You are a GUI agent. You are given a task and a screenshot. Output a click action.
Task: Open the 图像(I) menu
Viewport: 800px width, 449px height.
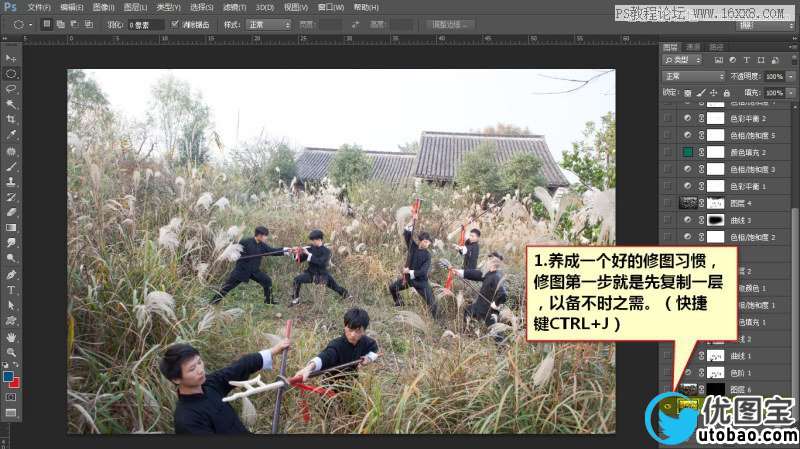(x=104, y=7)
